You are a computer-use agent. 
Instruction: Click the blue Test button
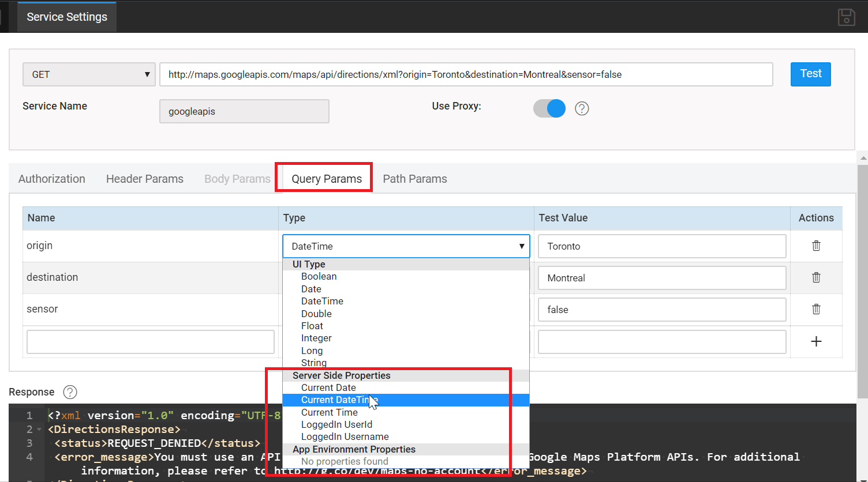[x=810, y=74]
